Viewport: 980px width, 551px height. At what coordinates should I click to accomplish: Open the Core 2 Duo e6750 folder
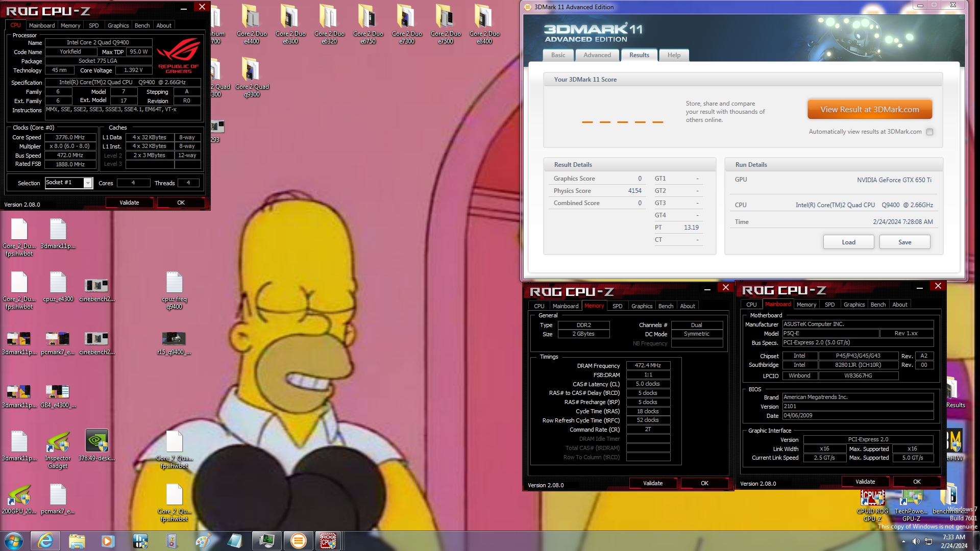click(368, 24)
